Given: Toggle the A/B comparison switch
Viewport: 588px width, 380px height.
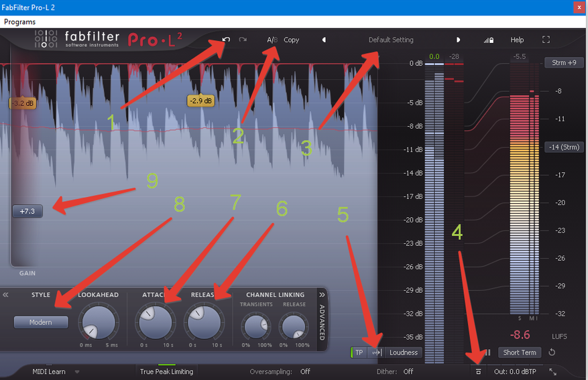Looking at the screenshot, I should [x=272, y=40].
